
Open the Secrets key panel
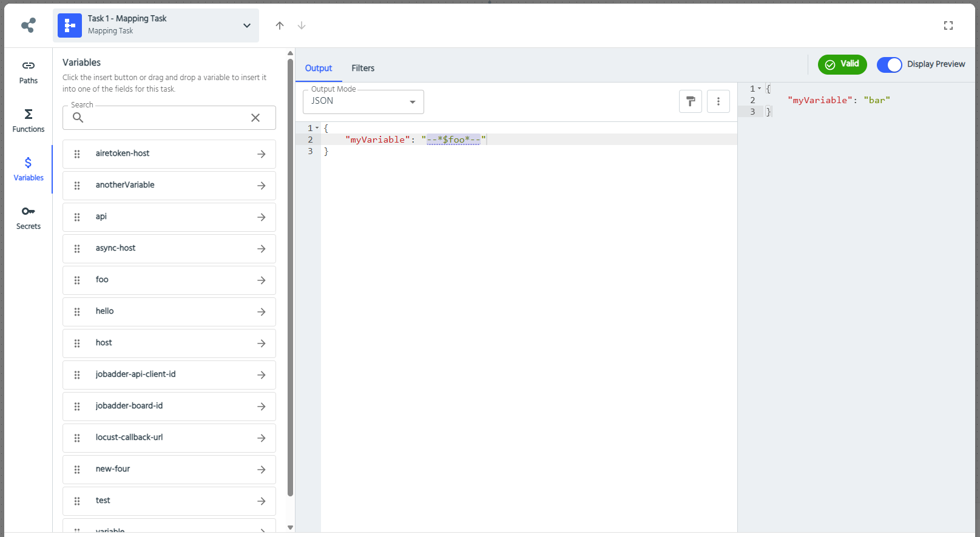click(28, 217)
